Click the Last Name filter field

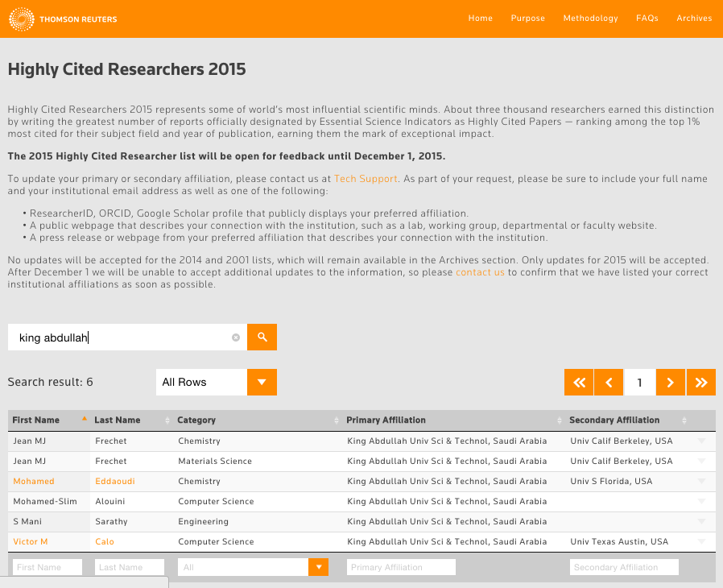point(129,567)
